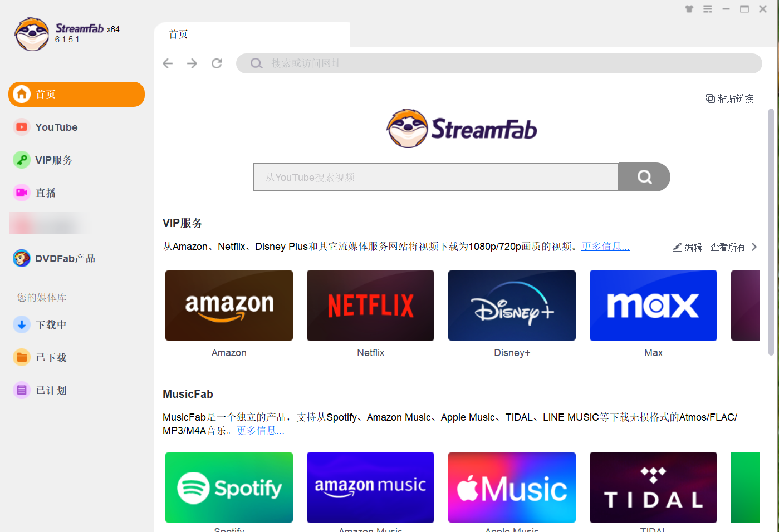Click the magnifier icon in address bar
Image resolution: width=779 pixels, height=532 pixels.
pyautogui.click(x=256, y=63)
